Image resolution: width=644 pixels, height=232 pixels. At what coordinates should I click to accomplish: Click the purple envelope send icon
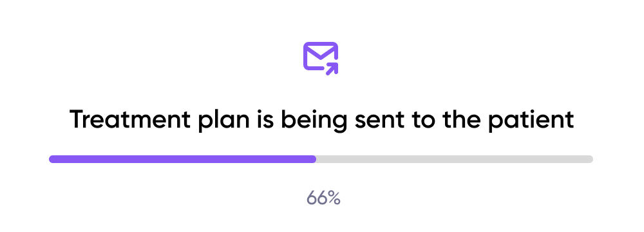321,59
